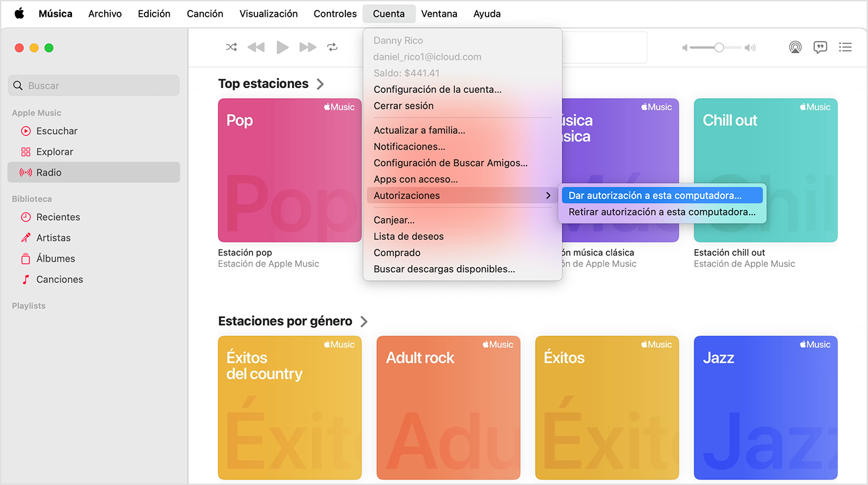Open the Música app menu
868x485 pixels.
[x=55, y=13]
